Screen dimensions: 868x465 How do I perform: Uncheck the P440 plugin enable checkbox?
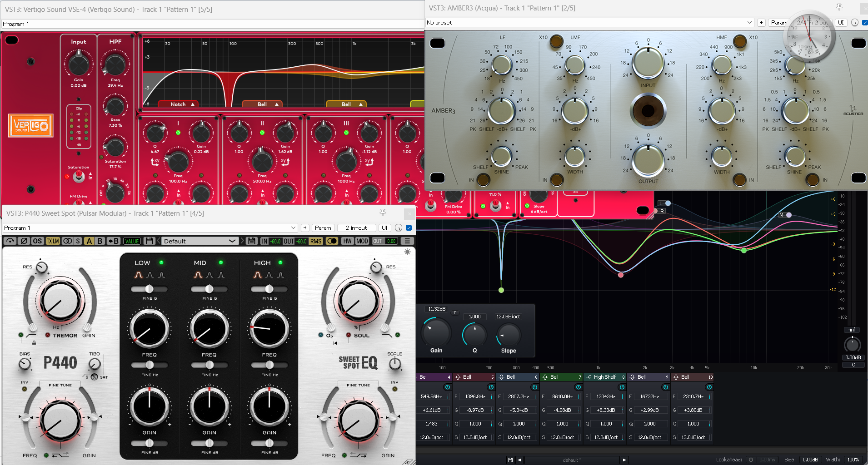tap(409, 228)
